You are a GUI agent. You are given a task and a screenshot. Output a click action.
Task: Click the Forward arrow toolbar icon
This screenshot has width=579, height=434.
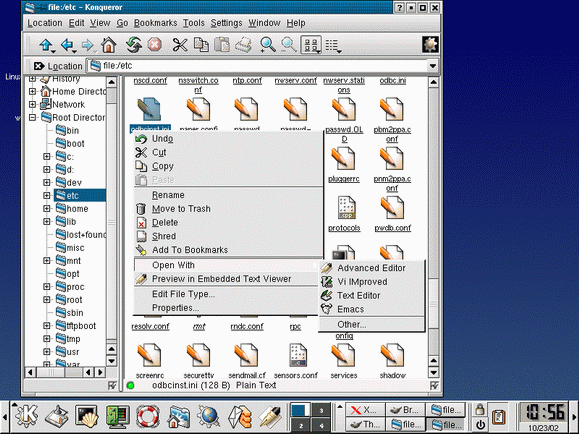(88, 45)
